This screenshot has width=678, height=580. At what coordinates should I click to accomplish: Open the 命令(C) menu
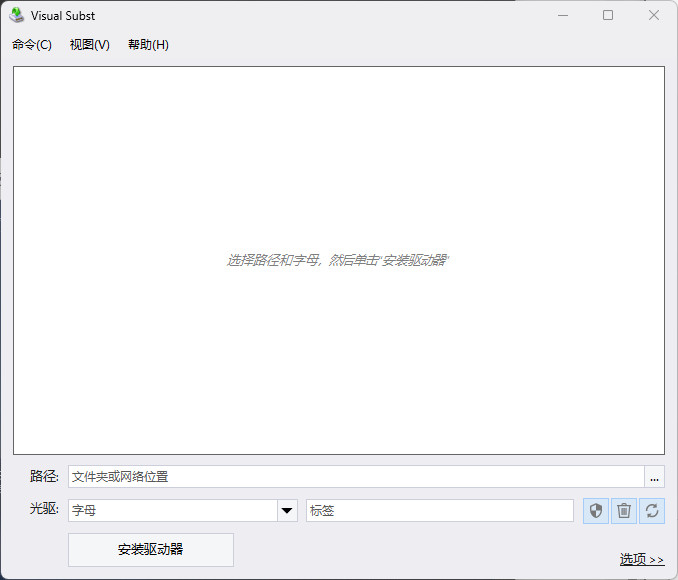click(x=32, y=45)
